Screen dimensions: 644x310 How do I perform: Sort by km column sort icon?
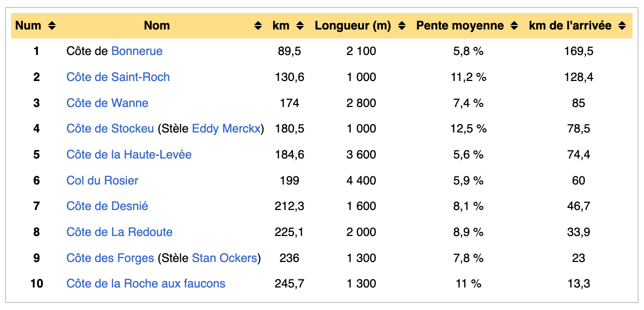300,26
